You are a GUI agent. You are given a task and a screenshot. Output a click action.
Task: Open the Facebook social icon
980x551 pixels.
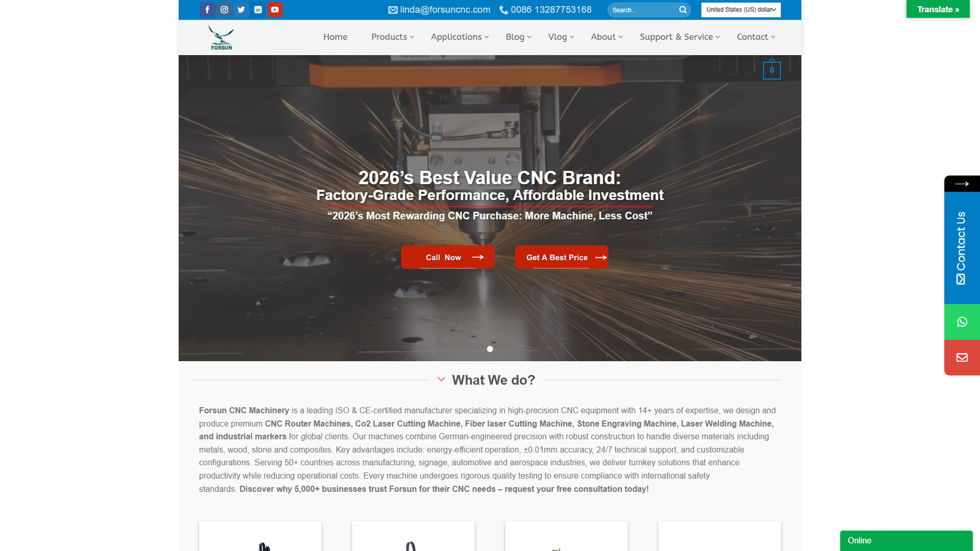207,10
